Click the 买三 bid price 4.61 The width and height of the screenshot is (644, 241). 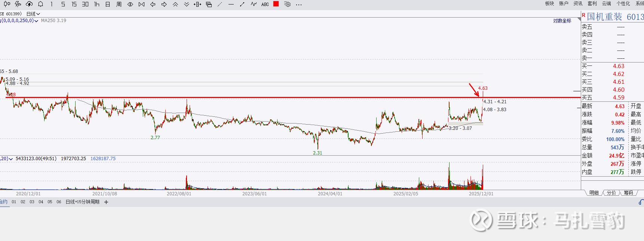pyautogui.click(x=619, y=82)
